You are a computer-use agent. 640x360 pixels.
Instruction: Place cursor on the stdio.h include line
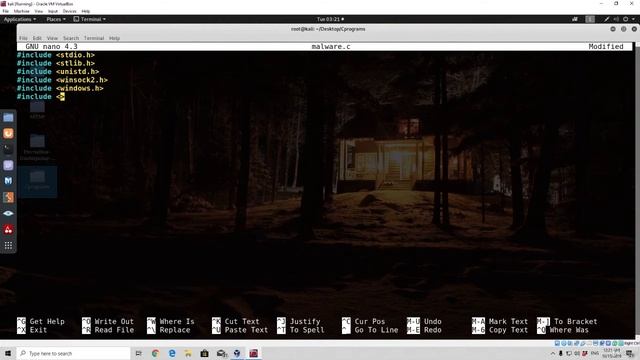(56, 55)
